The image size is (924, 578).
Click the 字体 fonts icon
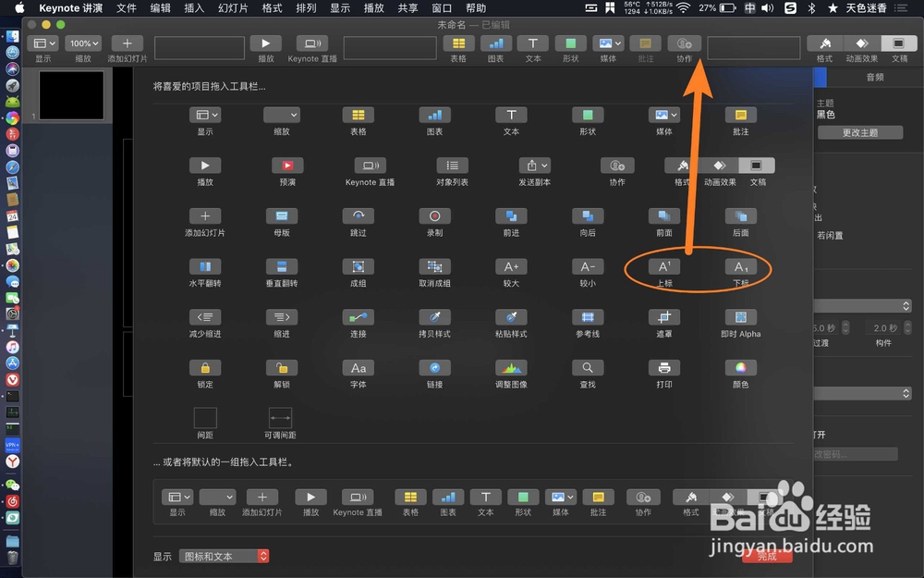[359, 368]
